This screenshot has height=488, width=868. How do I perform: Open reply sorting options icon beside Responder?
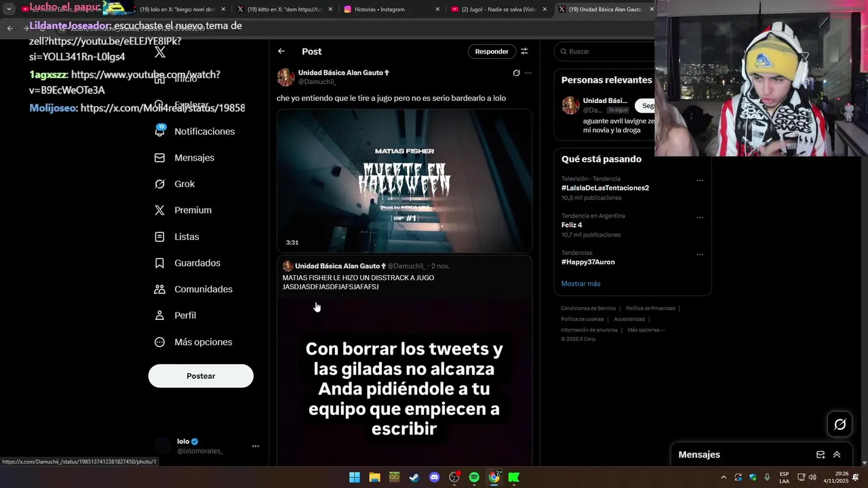point(524,52)
